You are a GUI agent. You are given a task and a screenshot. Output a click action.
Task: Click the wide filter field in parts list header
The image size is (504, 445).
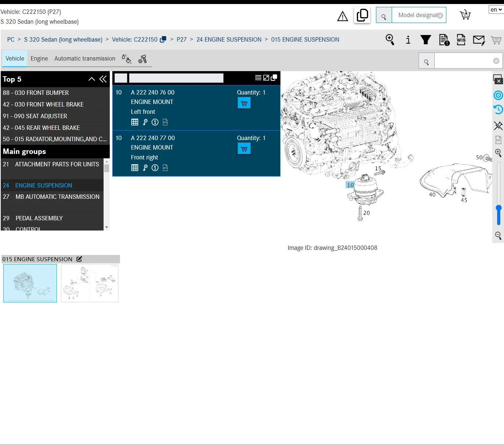(176, 78)
